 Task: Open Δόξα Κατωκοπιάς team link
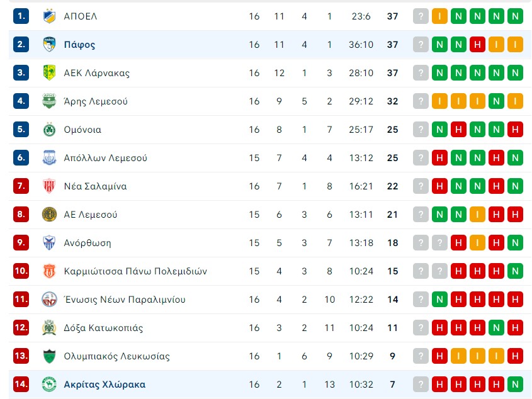pyautogui.click(x=103, y=328)
